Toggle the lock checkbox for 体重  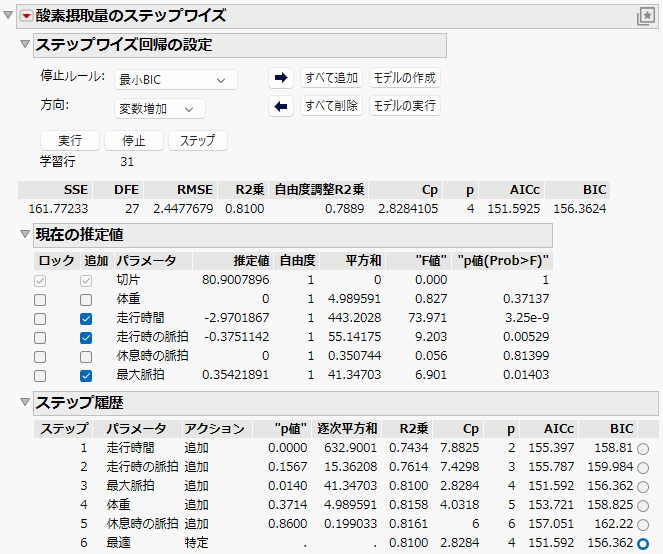40,300
